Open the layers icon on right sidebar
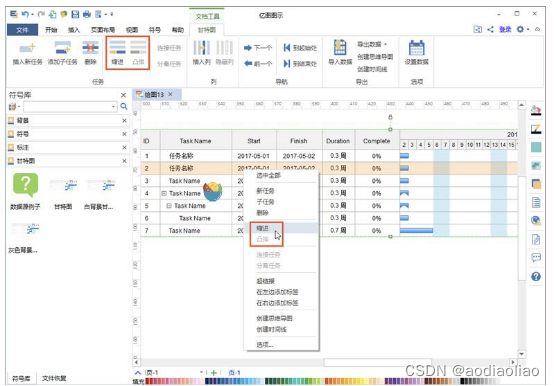The width and height of the screenshot is (554, 386). pos(536,184)
